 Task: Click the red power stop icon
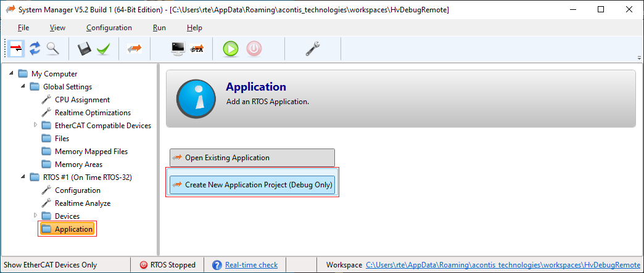pyautogui.click(x=254, y=49)
